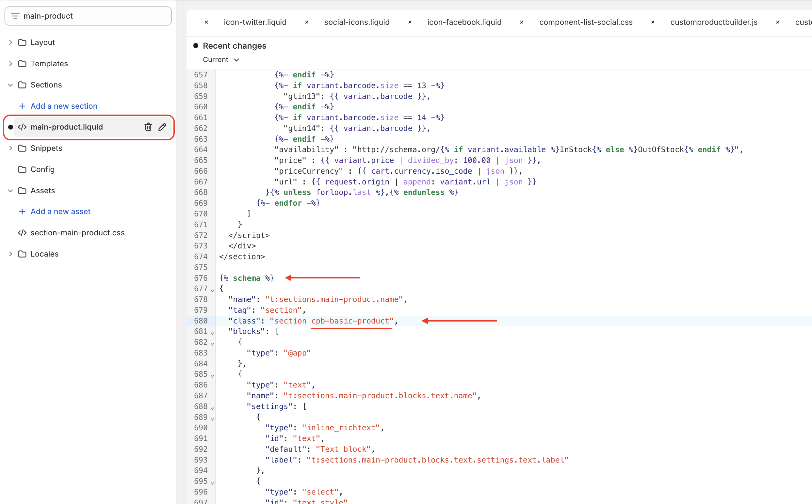This screenshot has width=812, height=504.
Task: Click the Layout folder icon
Action: coord(22,42)
